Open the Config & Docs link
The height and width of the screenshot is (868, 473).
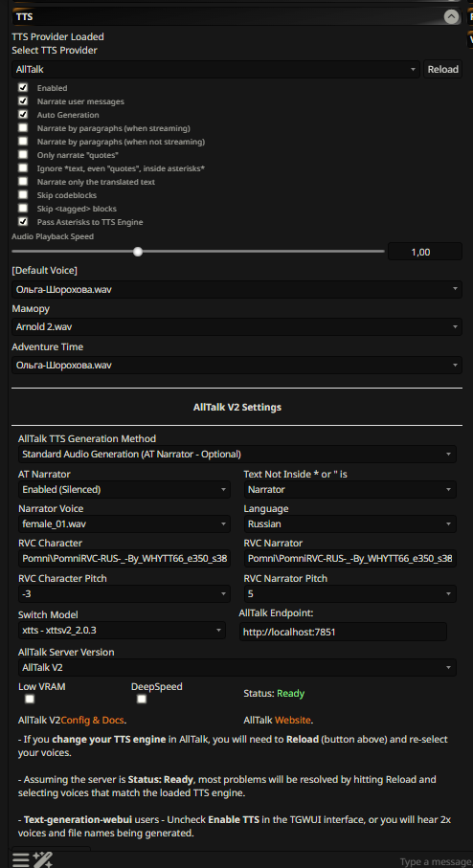click(93, 721)
